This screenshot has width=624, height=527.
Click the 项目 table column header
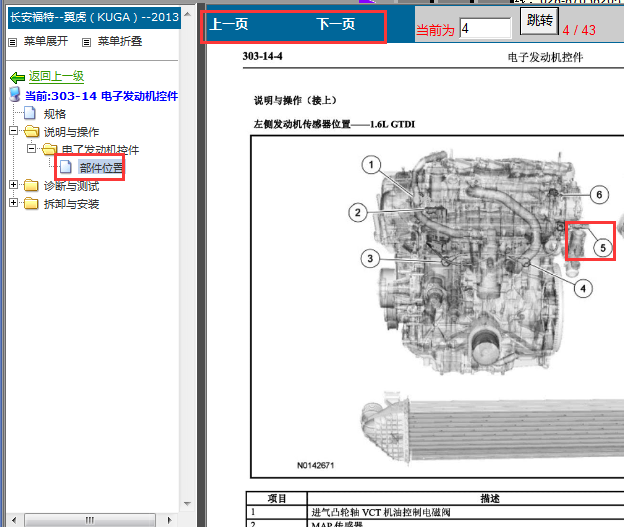pos(277,498)
